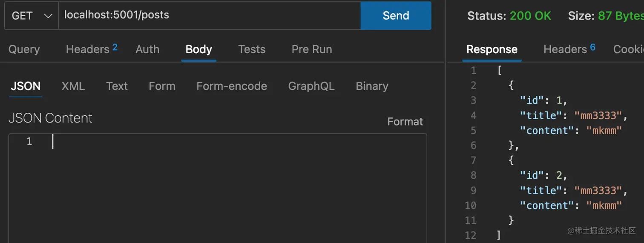Click the Format link for JSON content
Viewport: 644px width, 243px height.
pyautogui.click(x=405, y=122)
